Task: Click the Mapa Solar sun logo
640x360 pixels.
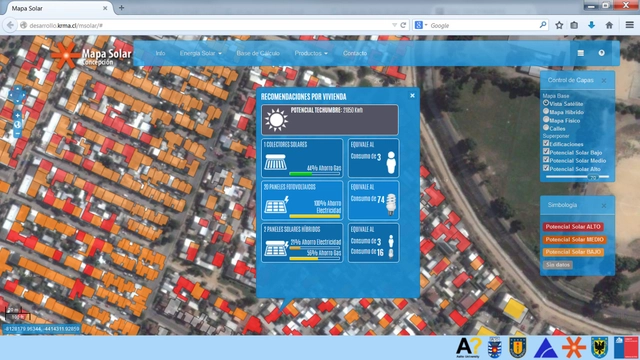Action: 65,55
